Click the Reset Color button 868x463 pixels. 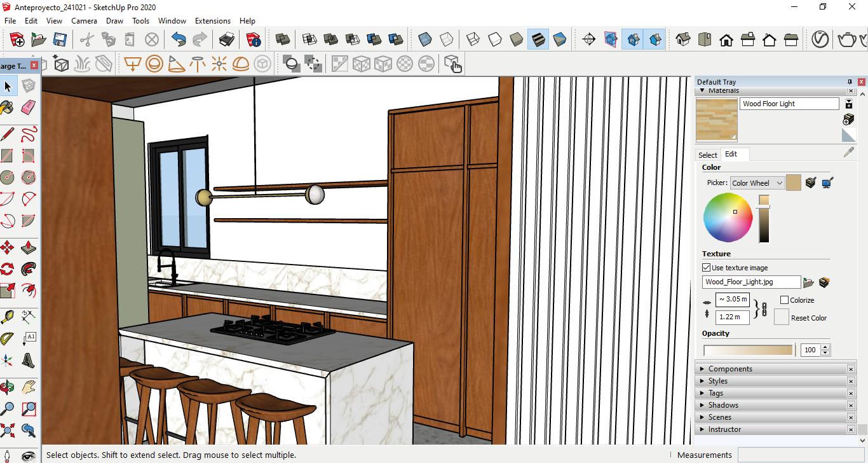tap(782, 317)
